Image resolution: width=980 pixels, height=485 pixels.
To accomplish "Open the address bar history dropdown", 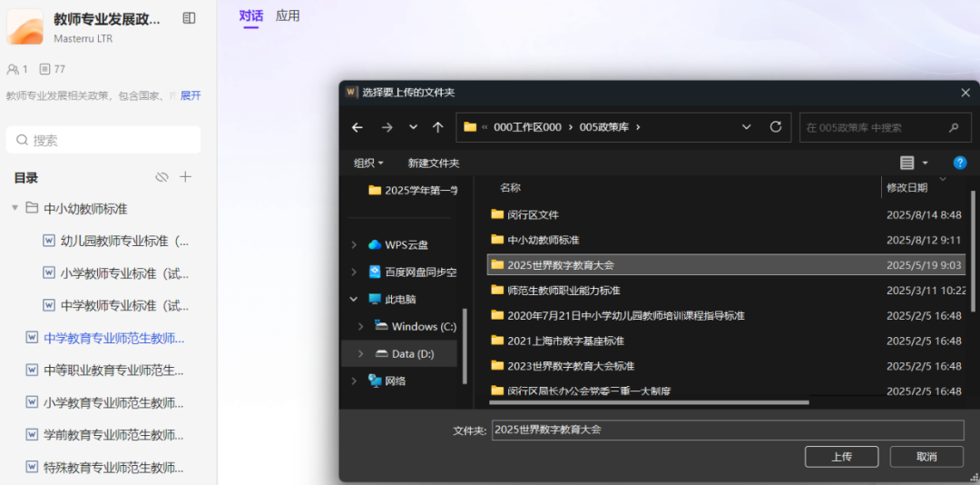I will coord(746,127).
